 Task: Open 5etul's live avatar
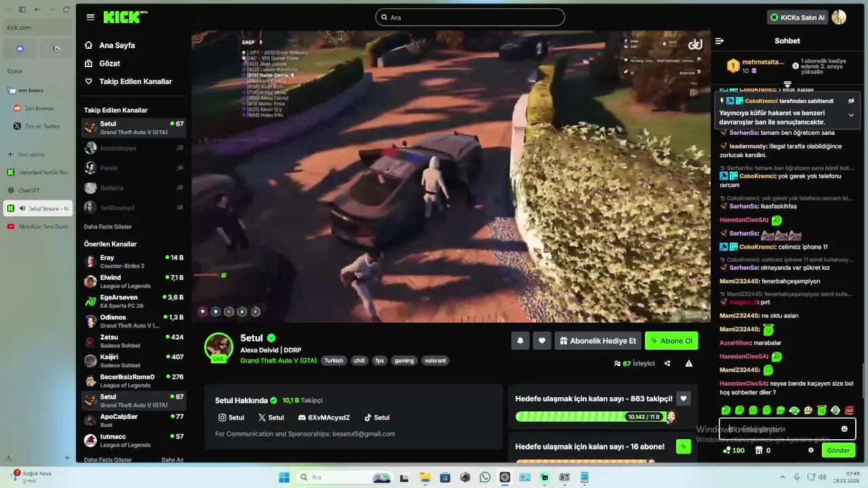coord(219,347)
